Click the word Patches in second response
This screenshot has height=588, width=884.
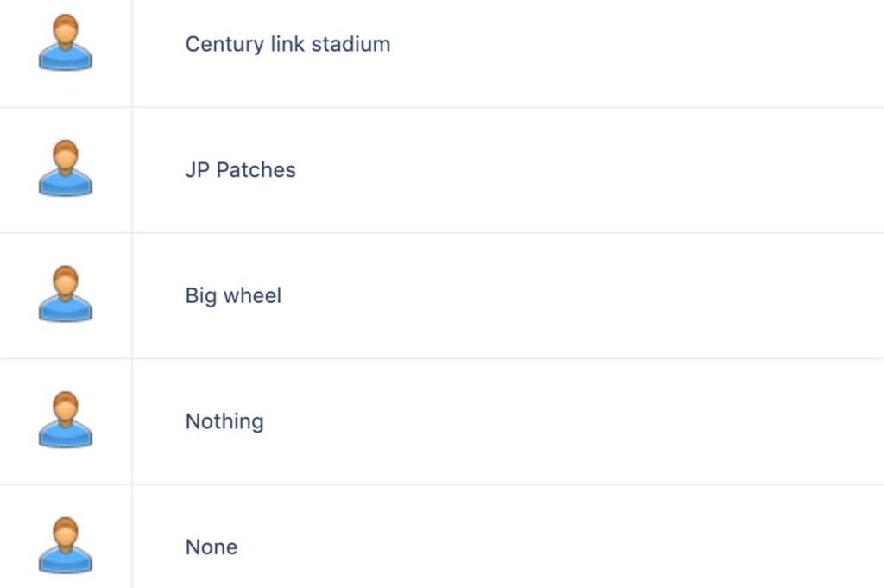256,170
